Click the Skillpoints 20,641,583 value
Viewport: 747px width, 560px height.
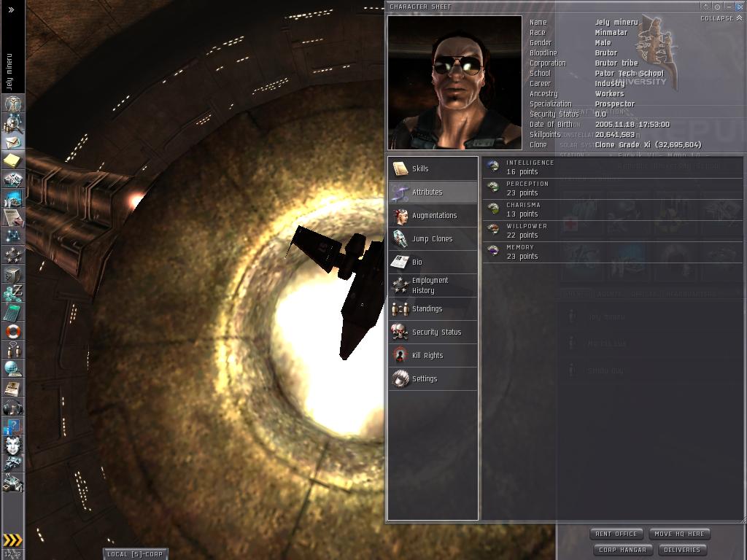click(614, 134)
